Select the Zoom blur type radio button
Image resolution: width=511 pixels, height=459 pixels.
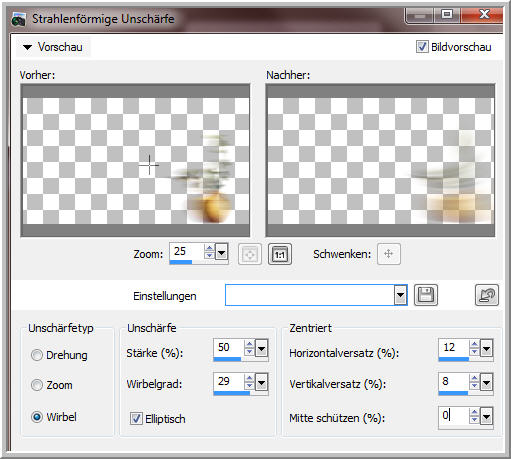(x=37, y=385)
